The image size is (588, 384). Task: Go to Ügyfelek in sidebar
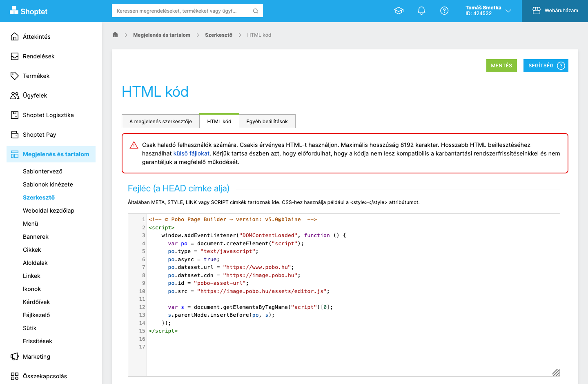click(35, 95)
